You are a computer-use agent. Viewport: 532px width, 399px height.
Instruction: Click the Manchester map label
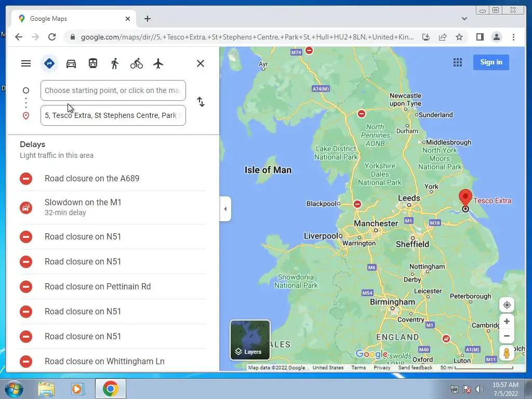point(376,223)
